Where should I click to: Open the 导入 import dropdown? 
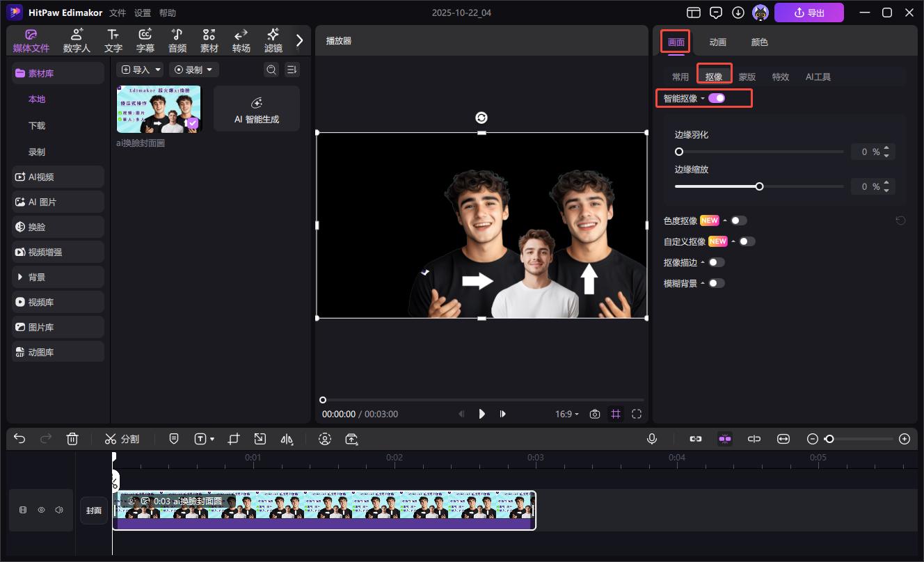140,70
